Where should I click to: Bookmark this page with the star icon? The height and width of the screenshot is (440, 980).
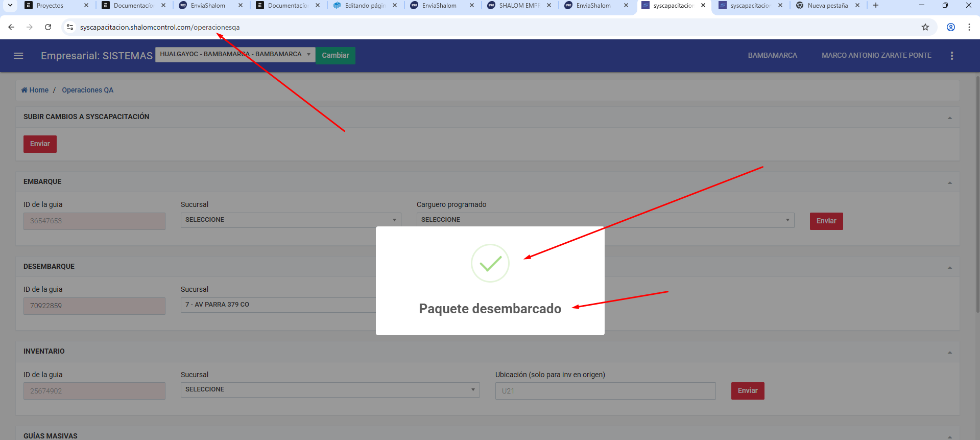[925, 27]
